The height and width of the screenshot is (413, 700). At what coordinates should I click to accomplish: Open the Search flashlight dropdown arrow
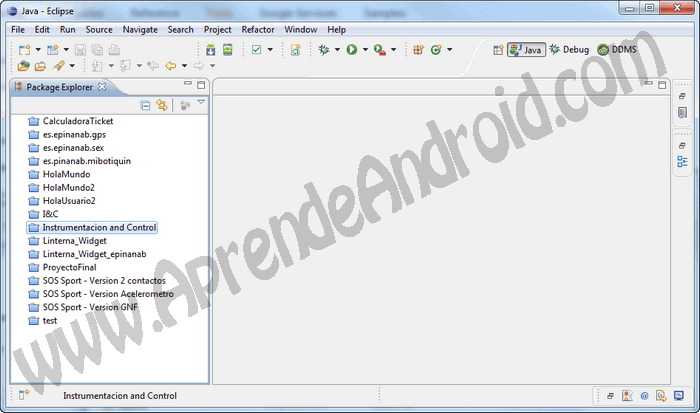pos(72,66)
